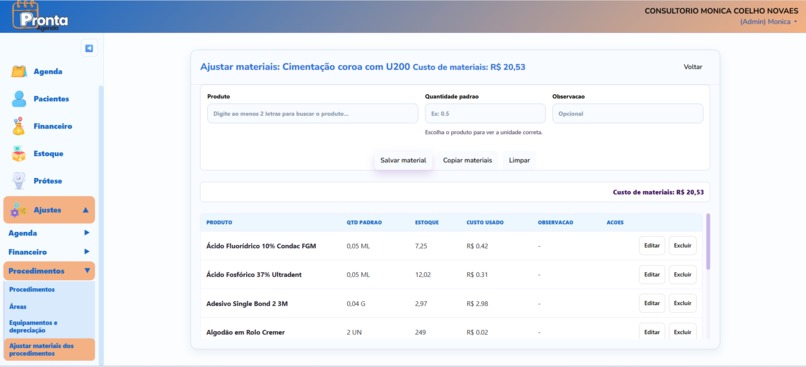Screen dimensions: 806x367
Task: Click Editar for Ácido Fosfórico 37% Ultradent
Action: pos(652,274)
